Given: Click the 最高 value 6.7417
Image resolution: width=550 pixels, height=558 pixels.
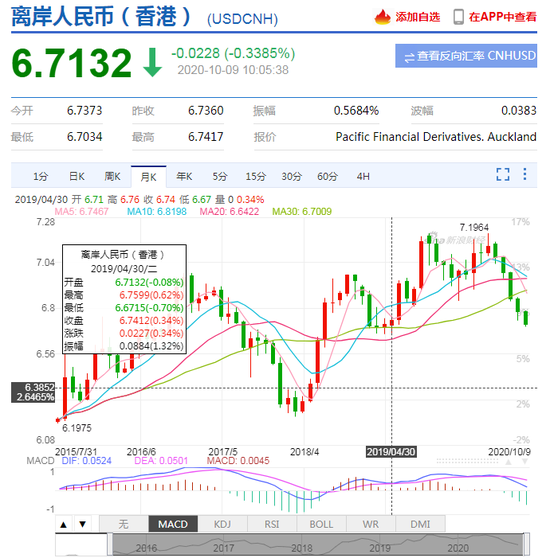Looking at the screenshot, I should coord(206,137).
